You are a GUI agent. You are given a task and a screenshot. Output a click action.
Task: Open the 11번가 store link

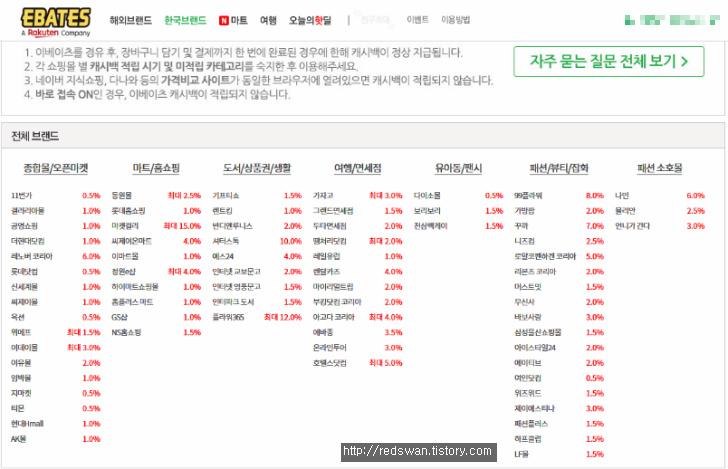22,195
